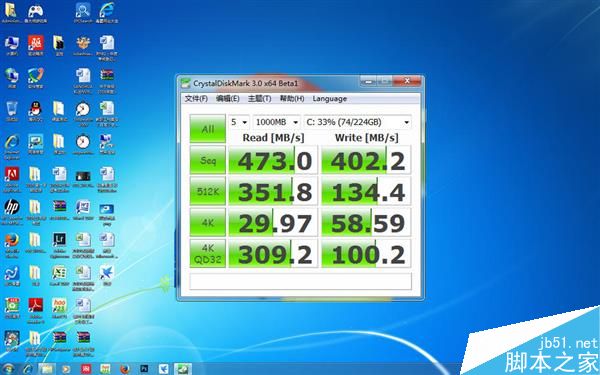
Task: Open the 主题(T) menu
Action: (259, 99)
